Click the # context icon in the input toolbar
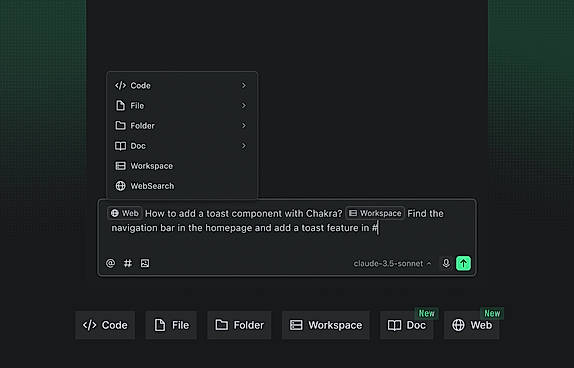 [127, 263]
